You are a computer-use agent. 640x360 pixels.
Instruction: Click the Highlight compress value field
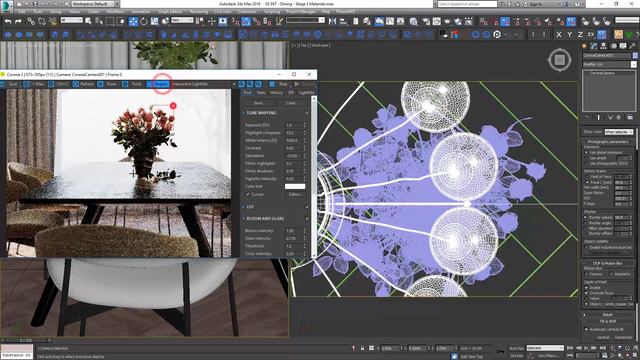pos(293,133)
